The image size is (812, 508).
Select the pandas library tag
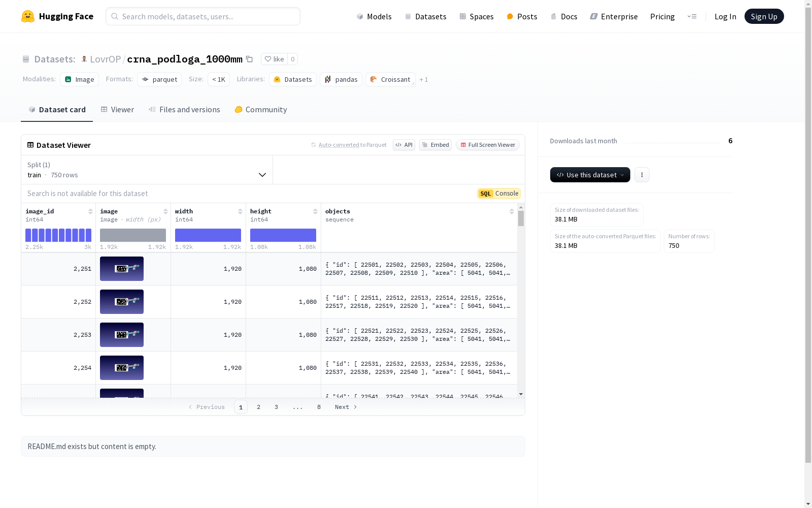(x=341, y=79)
